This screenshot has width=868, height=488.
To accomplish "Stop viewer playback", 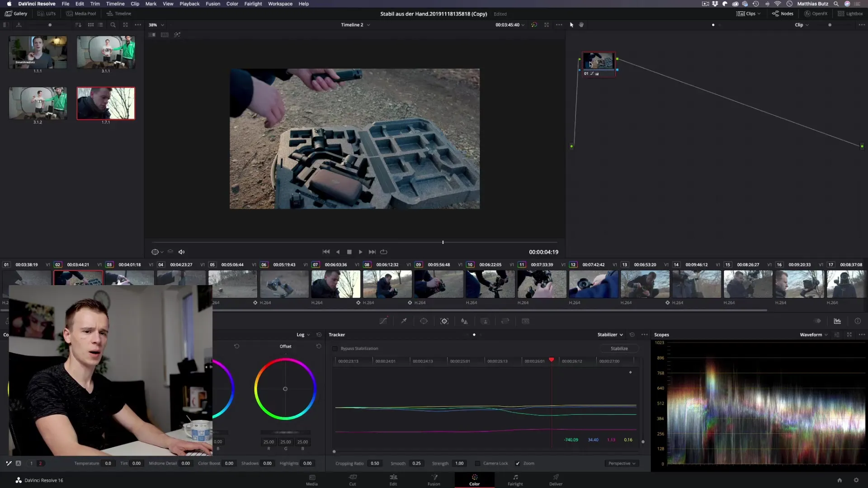I will pyautogui.click(x=349, y=252).
